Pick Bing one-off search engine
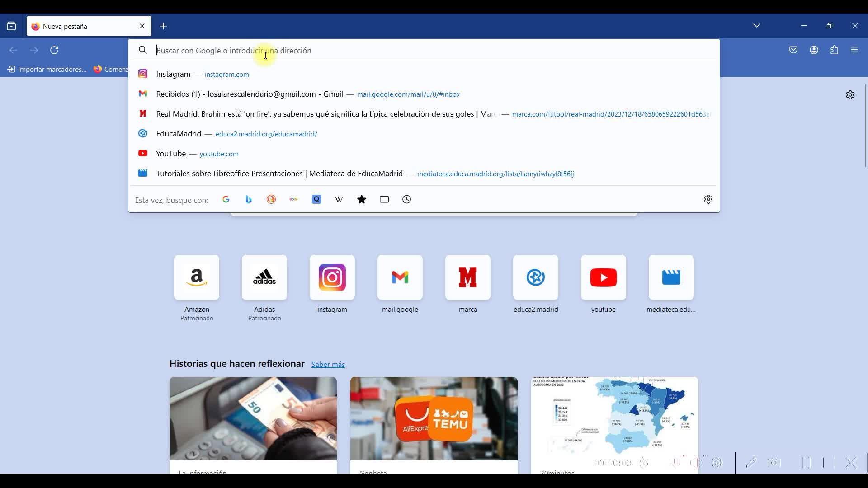Viewport: 868px width, 488px height. point(249,200)
